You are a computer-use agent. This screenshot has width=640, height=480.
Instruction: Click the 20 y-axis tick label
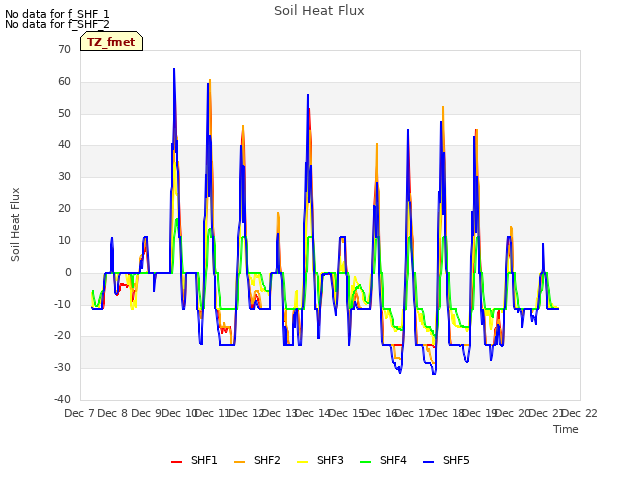(x=64, y=208)
